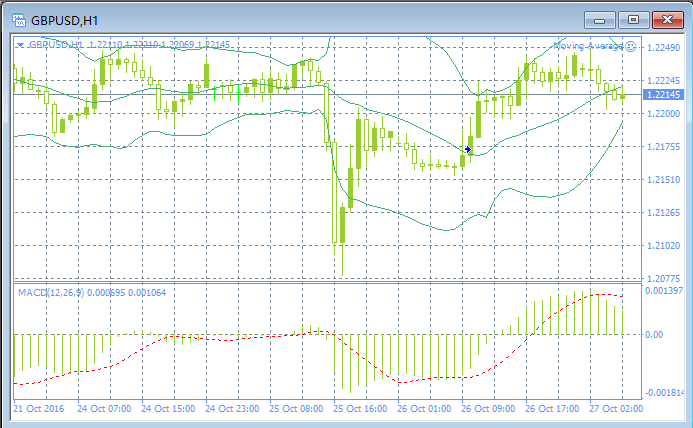This screenshot has height=428, width=693.
Task: Maximize the GBPUSD,H1 chart window
Action: [633, 20]
